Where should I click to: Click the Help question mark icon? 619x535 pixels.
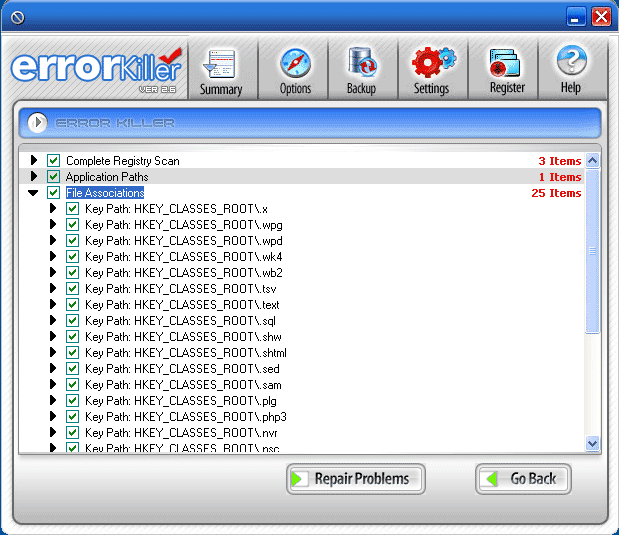[x=570, y=64]
